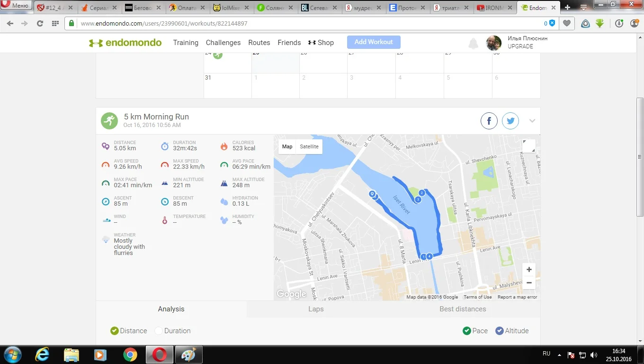Click the 5 km Morning Run title

point(156,117)
